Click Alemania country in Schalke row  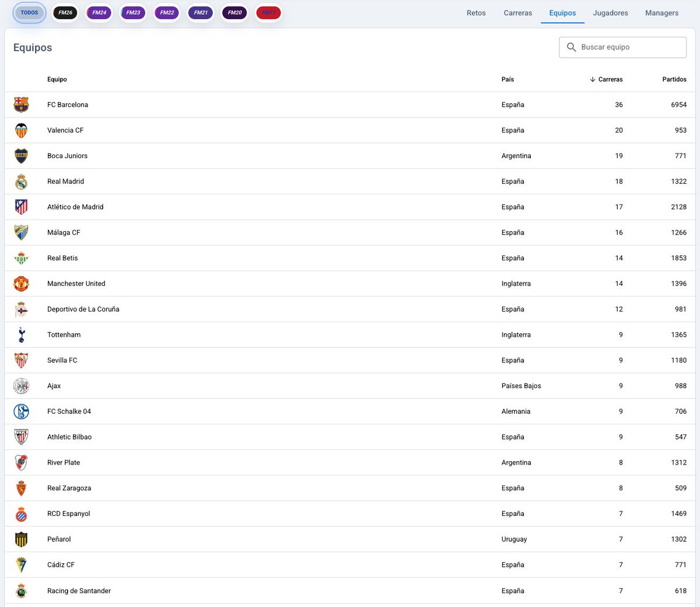point(516,411)
